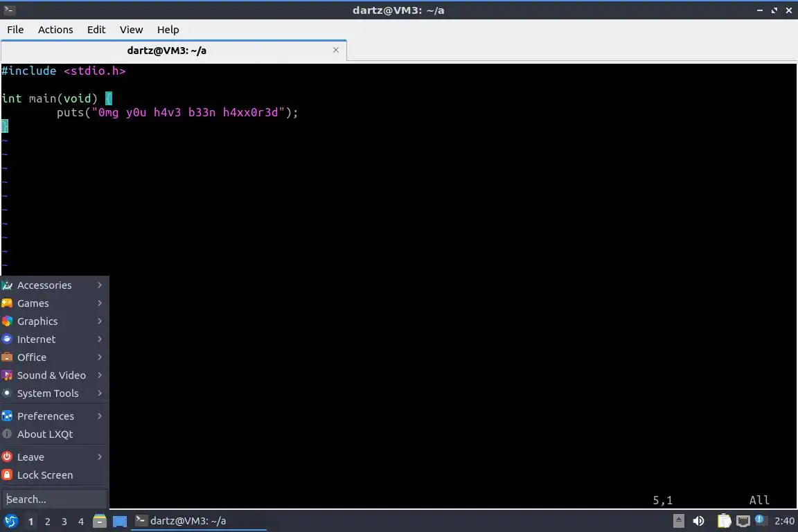Click the terminal icon in title bar

click(9, 10)
